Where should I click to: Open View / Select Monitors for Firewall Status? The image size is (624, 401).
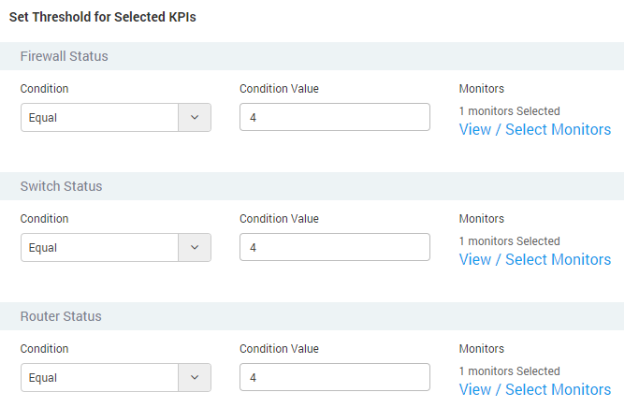tap(535, 130)
